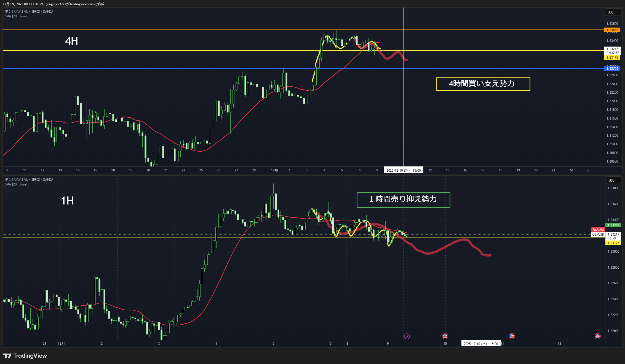Open USD currency selector on 1H chart
The image size is (625, 364).
[613, 180]
